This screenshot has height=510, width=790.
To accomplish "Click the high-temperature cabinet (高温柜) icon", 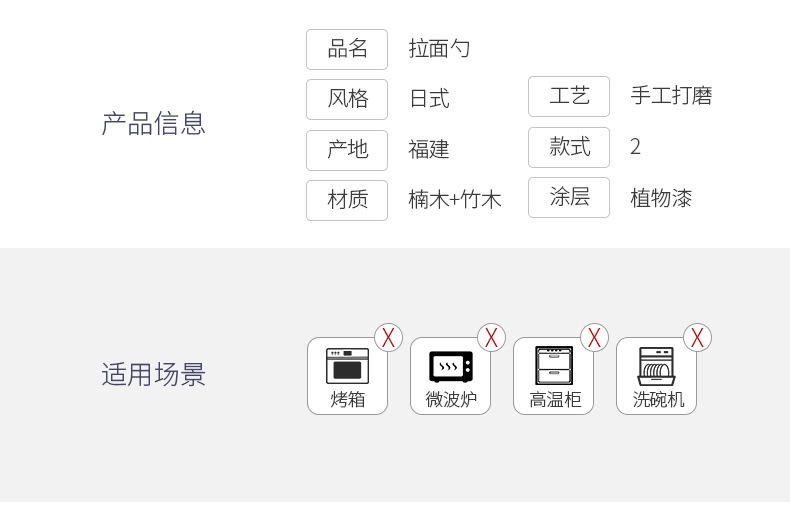I will [554, 366].
